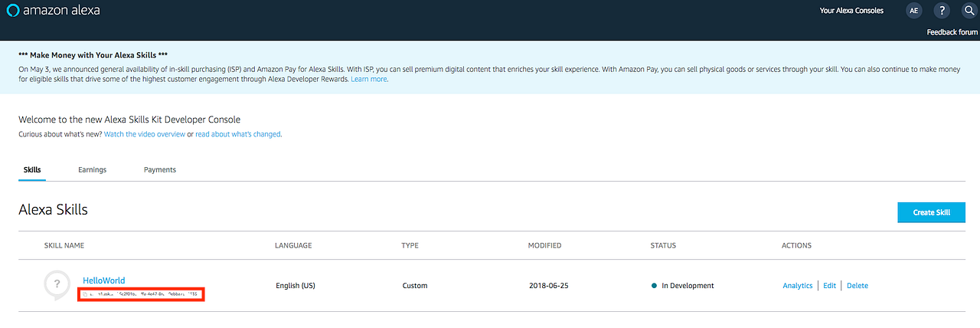Click the LANGUAGE column header

(x=293, y=246)
